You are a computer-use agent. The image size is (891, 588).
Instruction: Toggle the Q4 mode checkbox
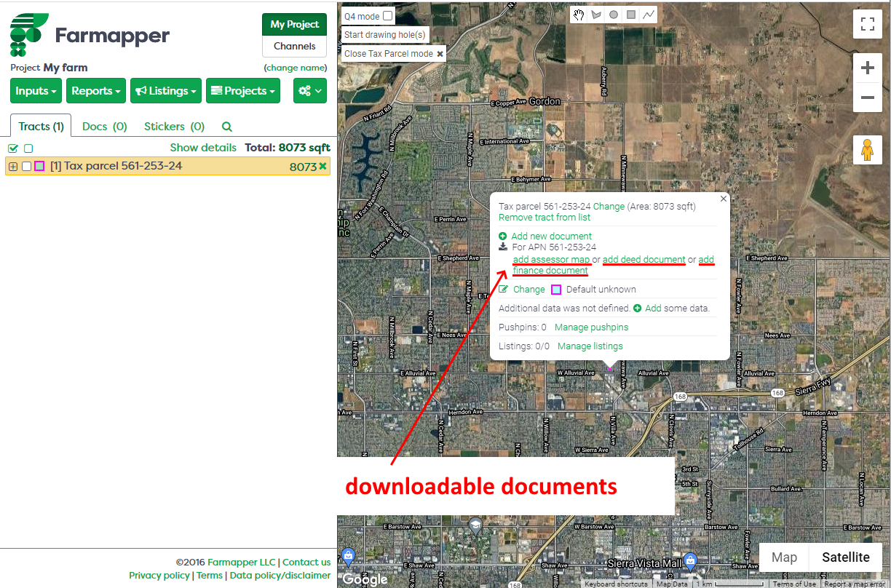point(388,15)
